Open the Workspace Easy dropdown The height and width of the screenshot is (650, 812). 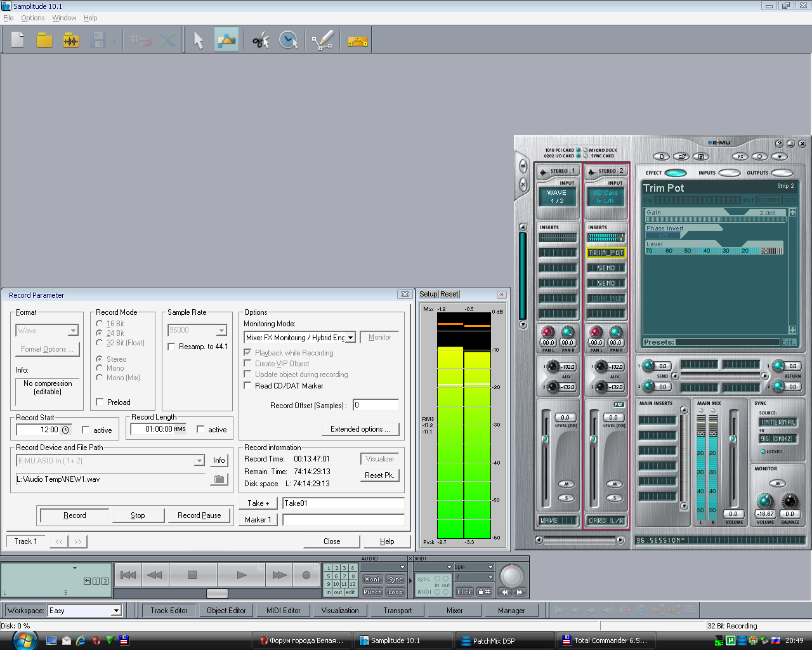point(116,611)
